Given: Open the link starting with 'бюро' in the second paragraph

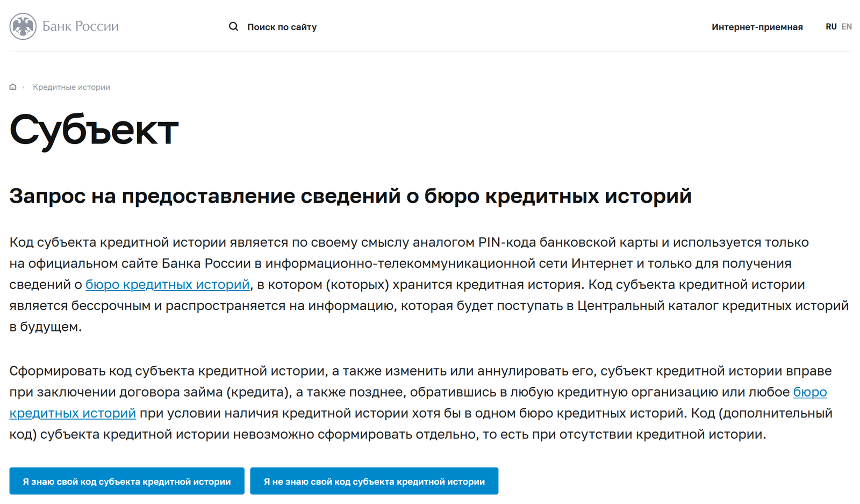Looking at the screenshot, I should click(x=810, y=392).
